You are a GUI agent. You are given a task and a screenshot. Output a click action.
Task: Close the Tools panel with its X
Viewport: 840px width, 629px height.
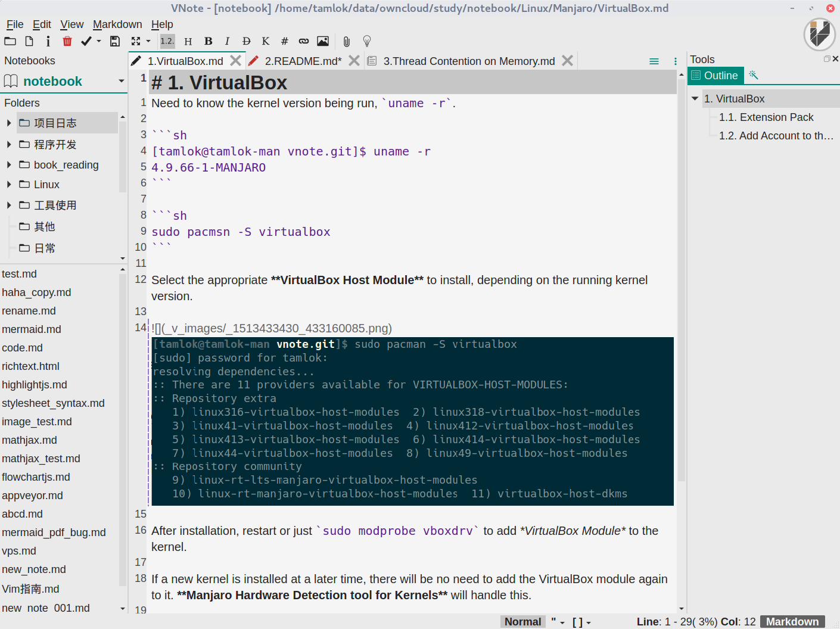836,59
